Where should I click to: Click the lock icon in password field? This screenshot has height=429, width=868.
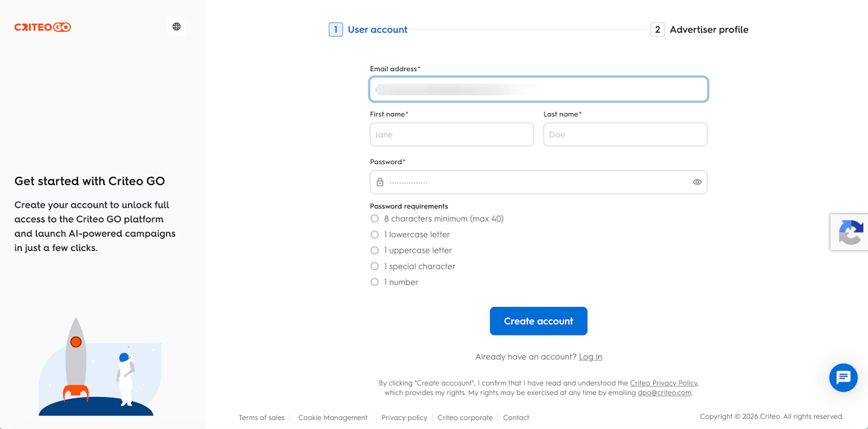(380, 182)
